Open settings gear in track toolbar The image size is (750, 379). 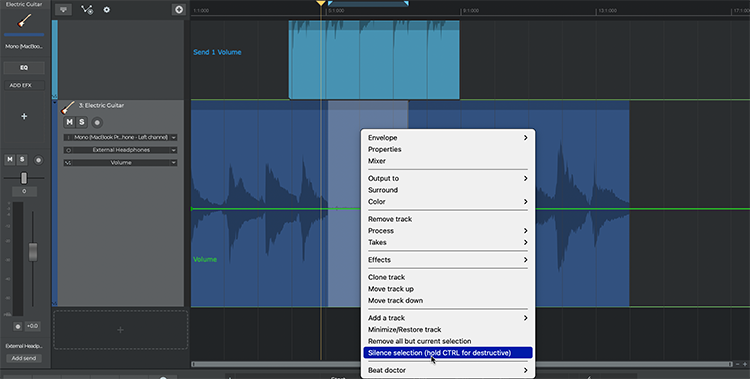pyautogui.click(x=107, y=10)
